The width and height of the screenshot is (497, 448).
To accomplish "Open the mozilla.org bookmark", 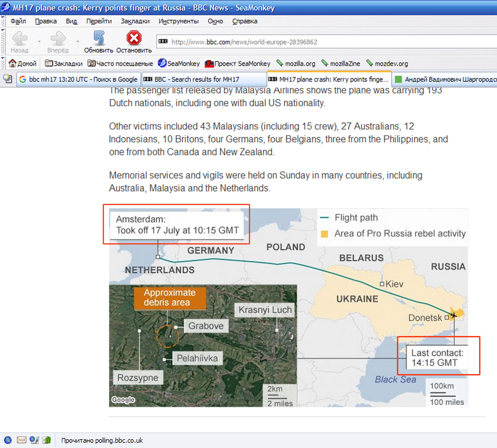I will tap(296, 63).
